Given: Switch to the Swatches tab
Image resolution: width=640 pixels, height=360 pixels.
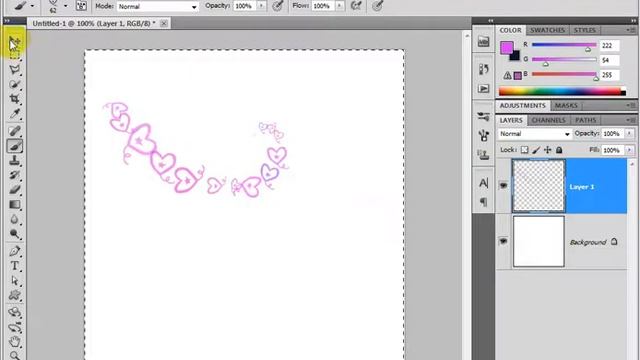Looking at the screenshot, I should click(x=547, y=30).
